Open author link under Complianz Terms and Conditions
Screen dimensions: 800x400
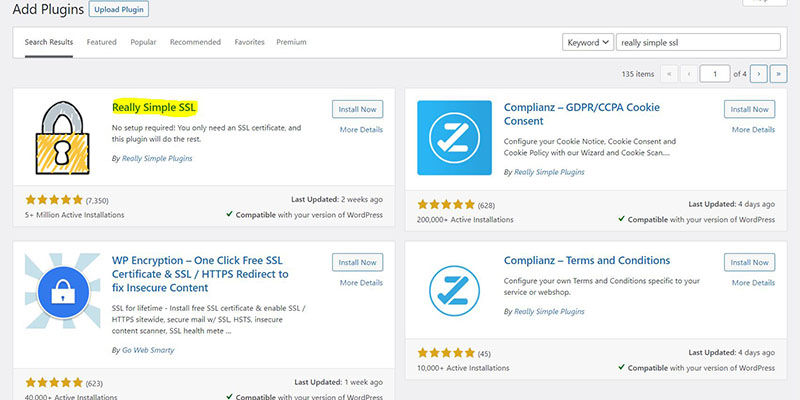(x=549, y=312)
